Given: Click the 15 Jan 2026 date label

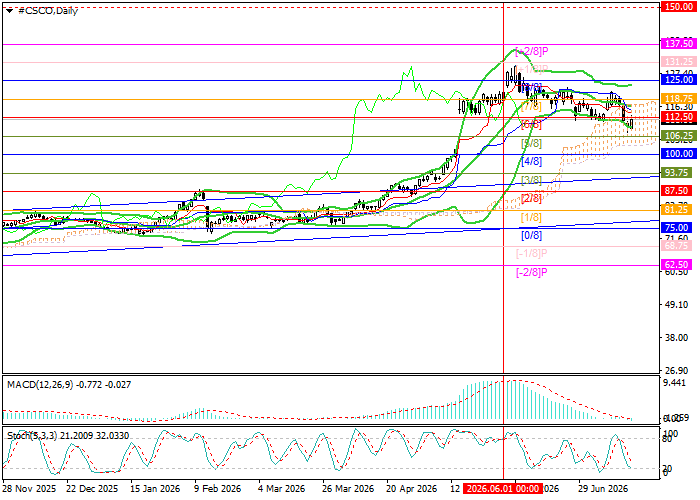Looking at the screenshot, I should pos(155,489).
